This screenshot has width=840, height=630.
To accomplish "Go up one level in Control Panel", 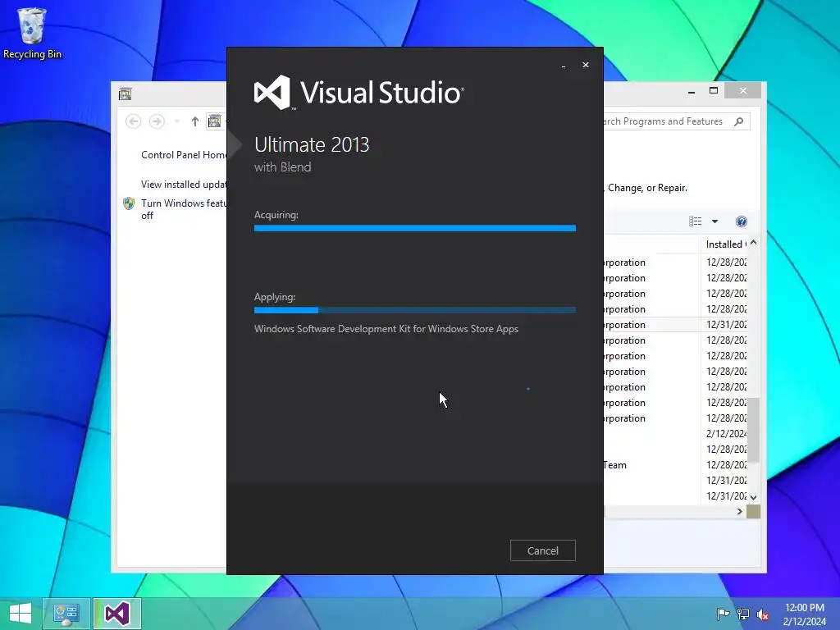I will click(195, 121).
